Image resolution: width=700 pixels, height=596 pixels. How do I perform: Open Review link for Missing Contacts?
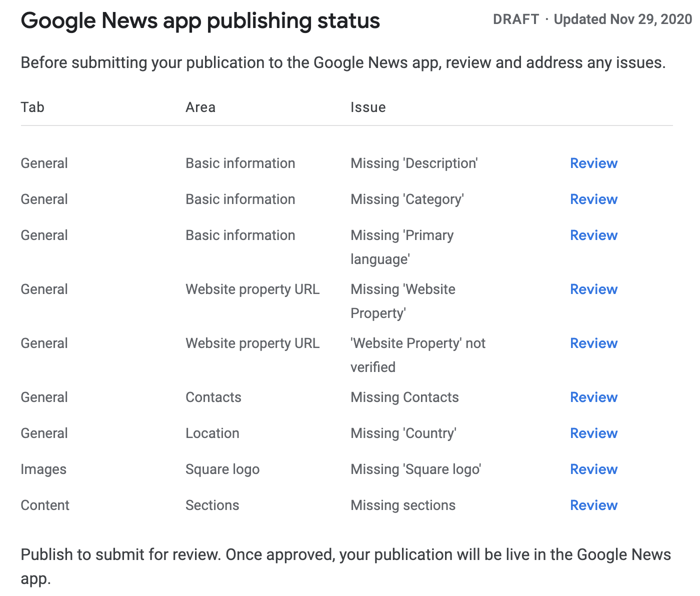click(x=593, y=397)
